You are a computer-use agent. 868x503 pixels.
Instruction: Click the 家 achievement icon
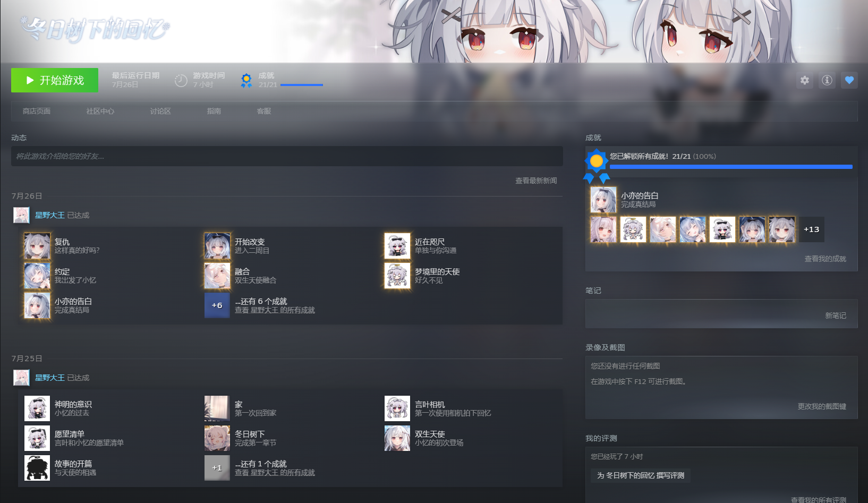pyautogui.click(x=217, y=408)
